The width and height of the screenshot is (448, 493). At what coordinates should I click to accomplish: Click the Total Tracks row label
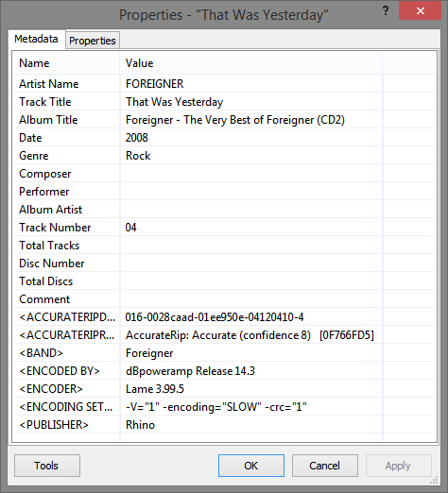pos(49,246)
